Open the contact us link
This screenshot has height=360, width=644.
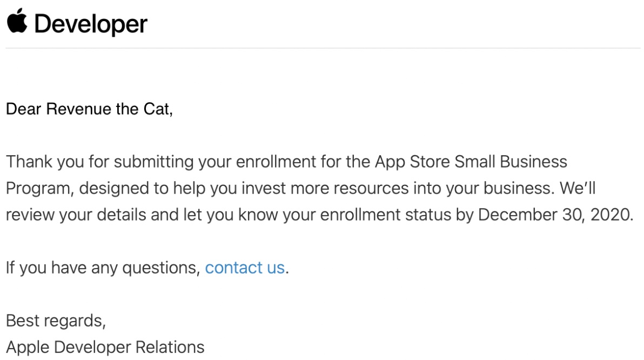(x=245, y=268)
